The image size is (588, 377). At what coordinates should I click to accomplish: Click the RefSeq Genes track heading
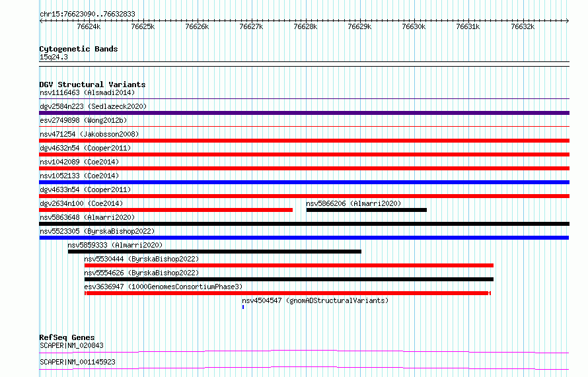point(67,337)
